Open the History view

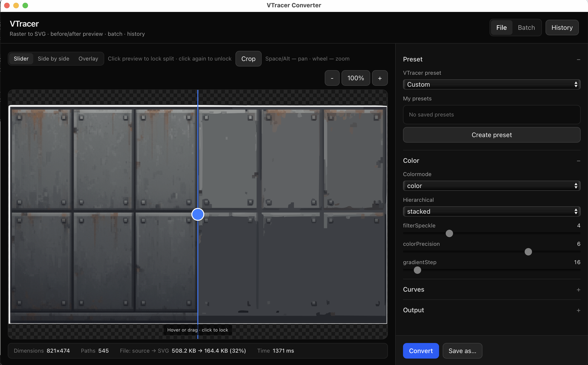[562, 28]
